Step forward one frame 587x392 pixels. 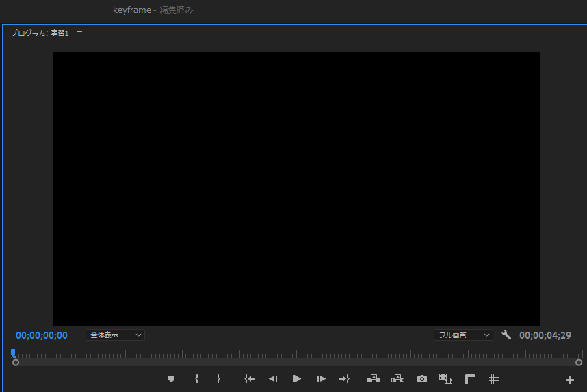coord(321,379)
